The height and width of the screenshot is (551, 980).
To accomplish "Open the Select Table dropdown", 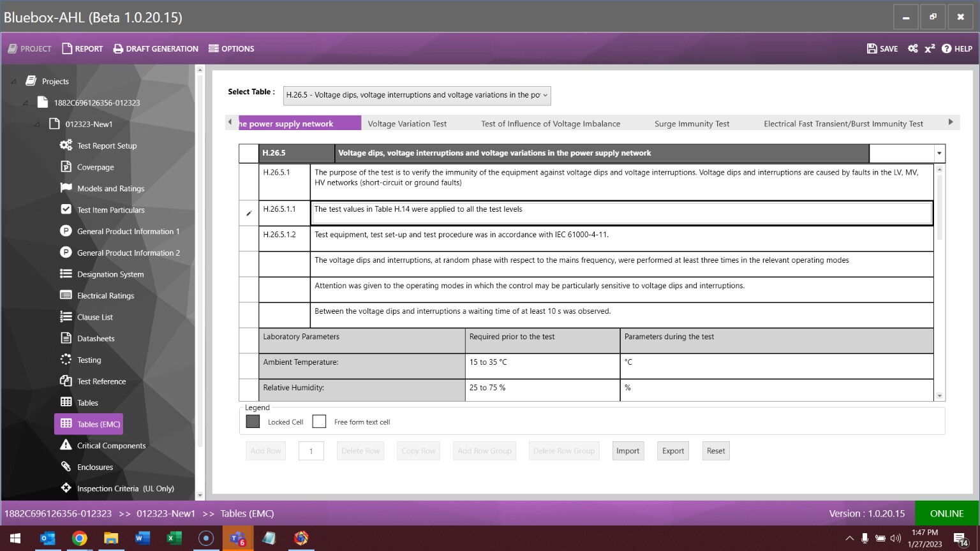I will (417, 95).
